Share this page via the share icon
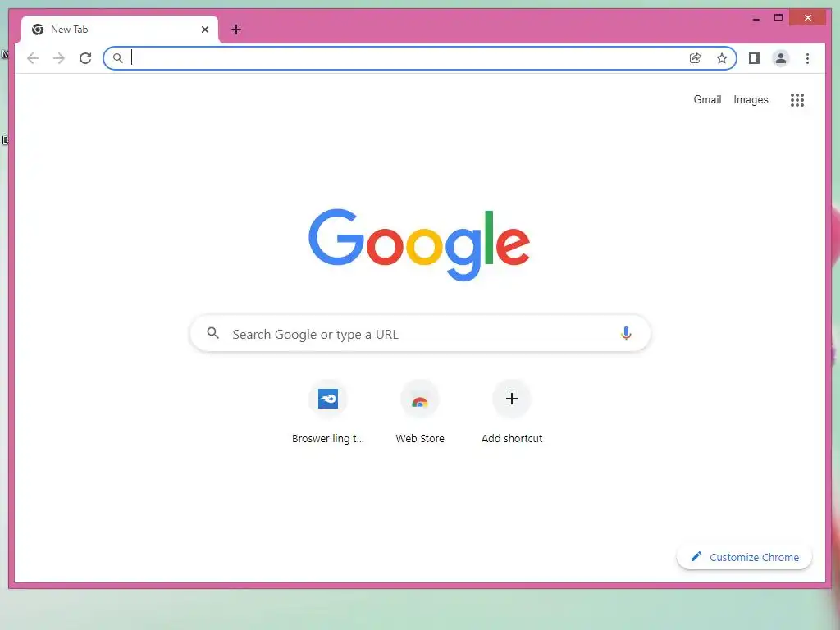The image size is (840, 630). [x=696, y=58]
